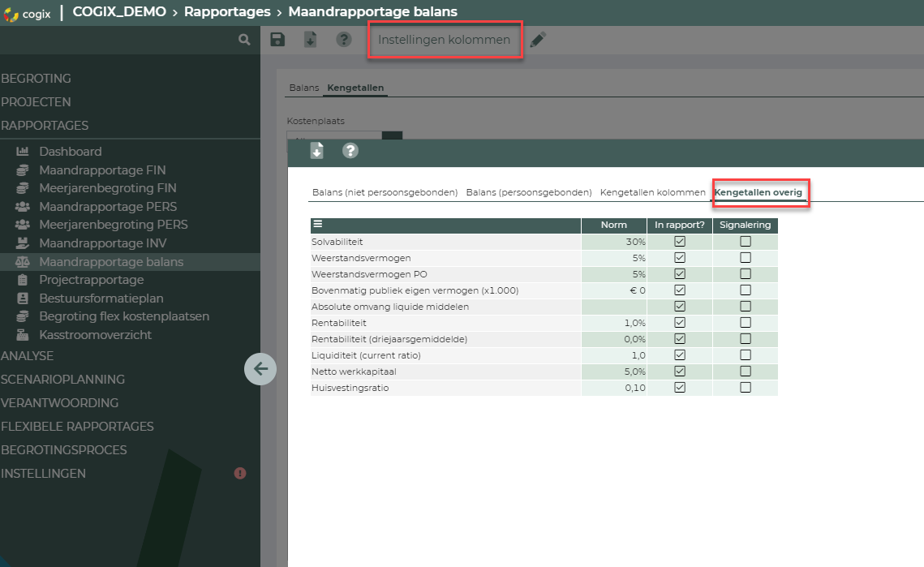The height and width of the screenshot is (567, 924).
Task: Click the Norm field for Rentabiliteit
Action: (x=614, y=323)
